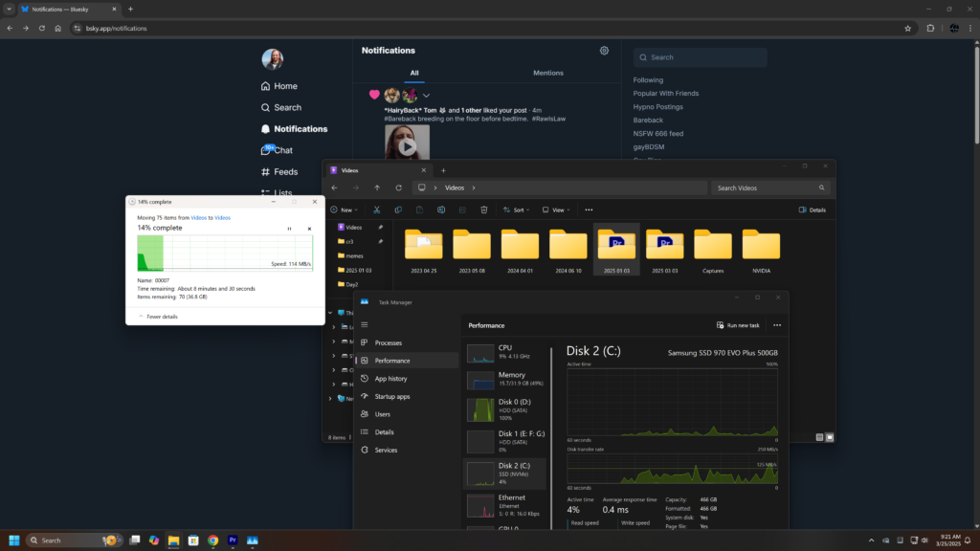Open Premiere Pro from the taskbar
The height and width of the screenshot is (551, 980).
coord(234,540)
